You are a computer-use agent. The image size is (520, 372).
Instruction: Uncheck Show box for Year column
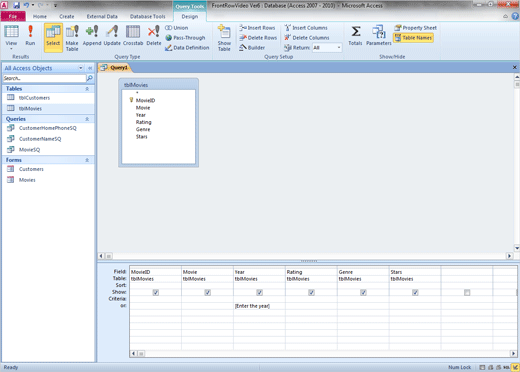coord(260,292)
